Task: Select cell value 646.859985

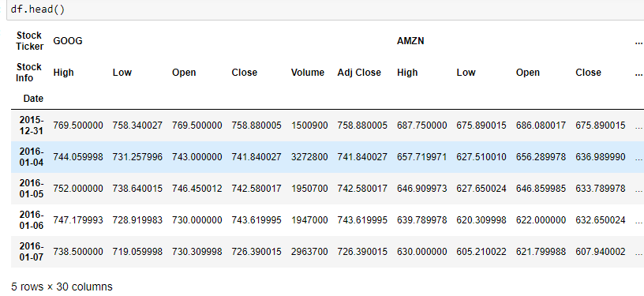Action: (x=541, y=189)
